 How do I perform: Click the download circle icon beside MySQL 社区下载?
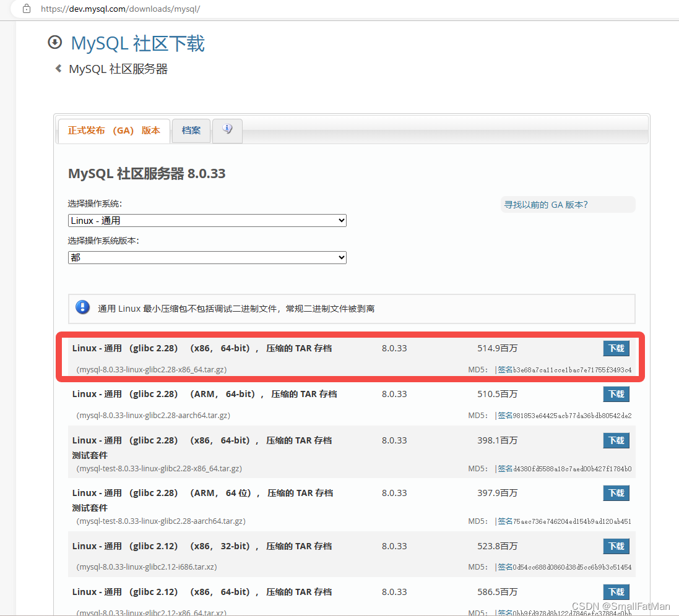click(54, 43)
